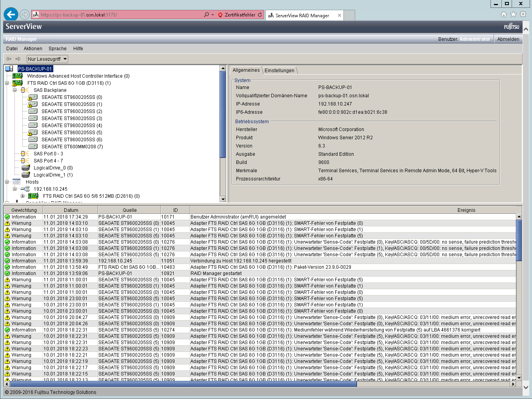Click the PS-BACKUP-01 computer icon
Viewport: 532px width, 399px height.
[9, 69]
